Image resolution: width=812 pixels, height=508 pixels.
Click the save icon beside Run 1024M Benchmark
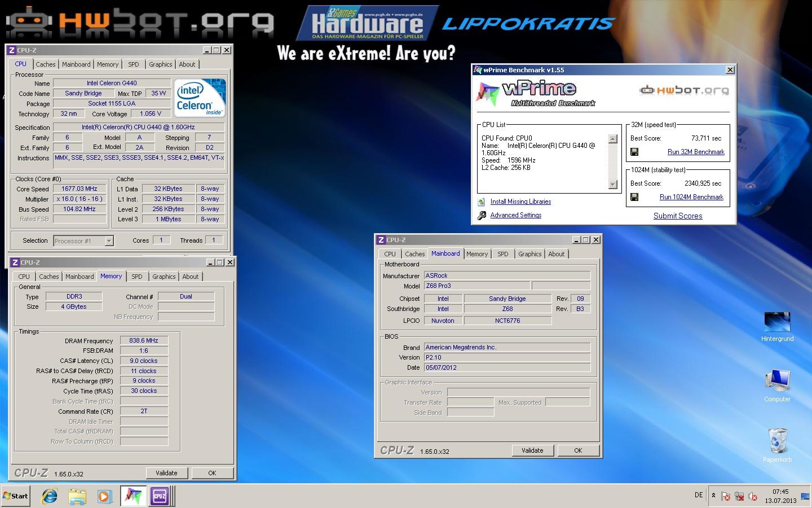(x=634, y=197)
